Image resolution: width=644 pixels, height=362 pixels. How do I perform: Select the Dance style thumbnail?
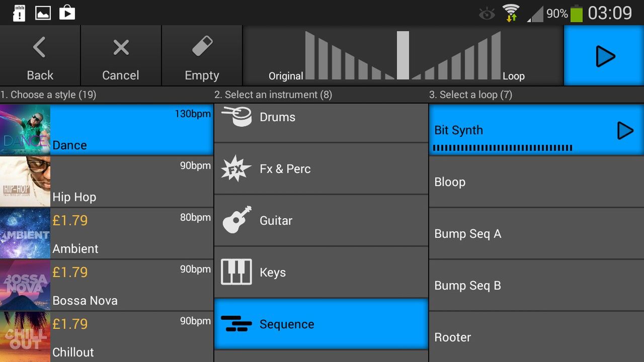pyautogui.click(x=25, y=130)
